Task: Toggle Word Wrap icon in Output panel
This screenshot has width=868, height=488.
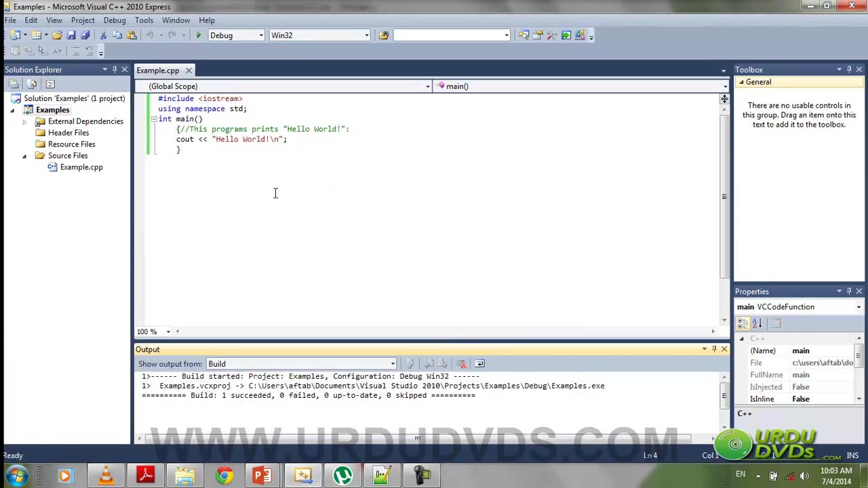Action: pos(479,364)
